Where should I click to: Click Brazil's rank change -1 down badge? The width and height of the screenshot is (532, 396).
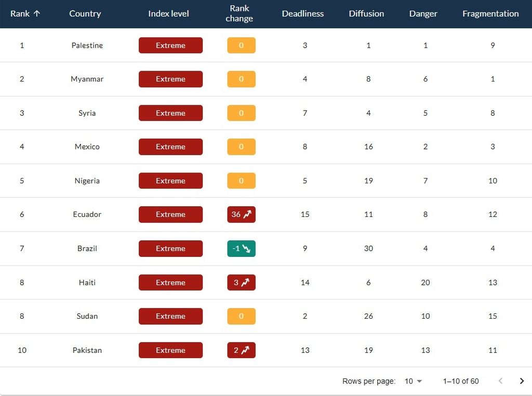(x=241, y=249)
